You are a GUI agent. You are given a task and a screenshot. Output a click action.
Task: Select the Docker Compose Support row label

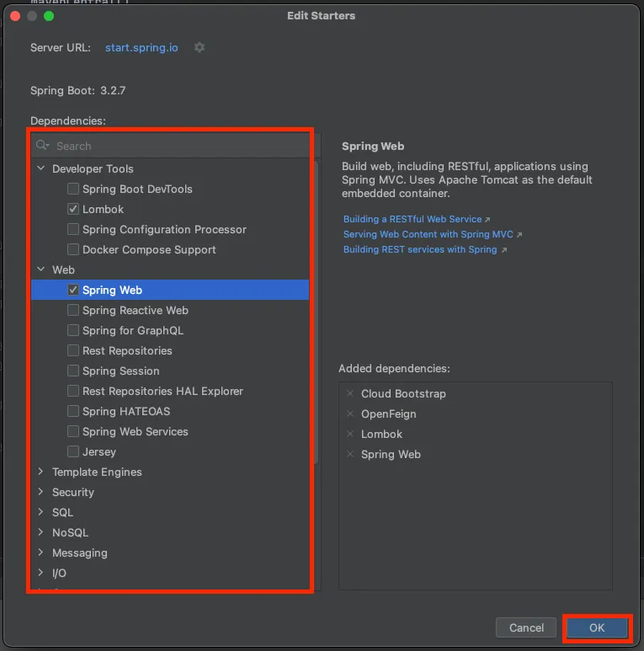[149, 250]
